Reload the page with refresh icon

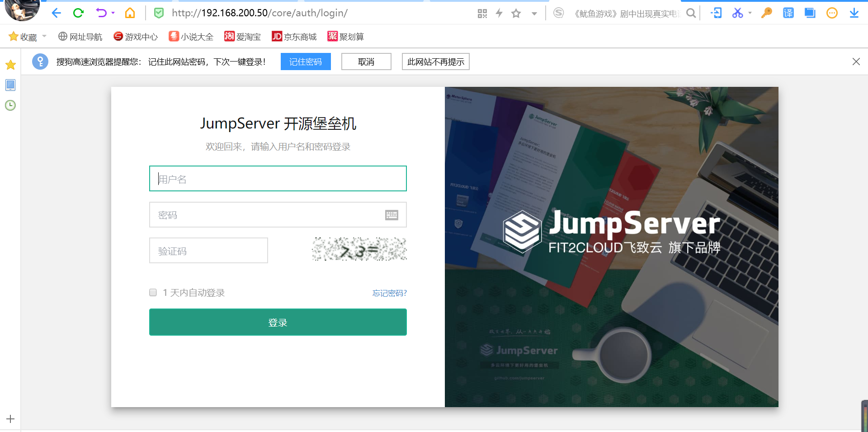point(78,13)
